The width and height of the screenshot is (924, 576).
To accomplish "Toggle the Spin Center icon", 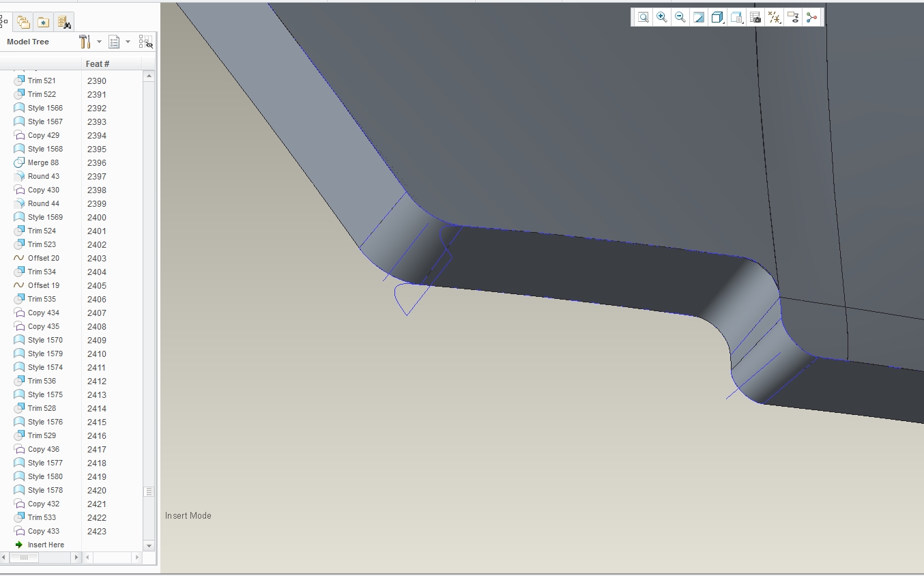I will 811,18.
